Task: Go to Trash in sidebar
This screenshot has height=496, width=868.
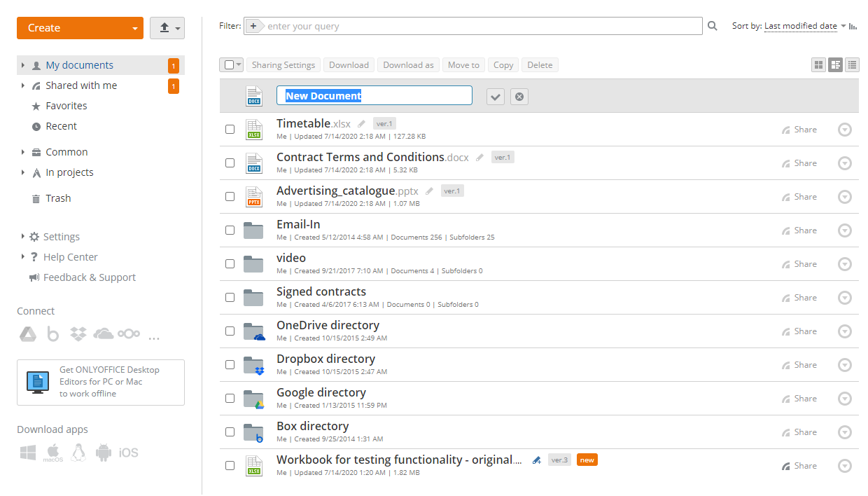Action: pyautogui.click(x=58, y=198)
